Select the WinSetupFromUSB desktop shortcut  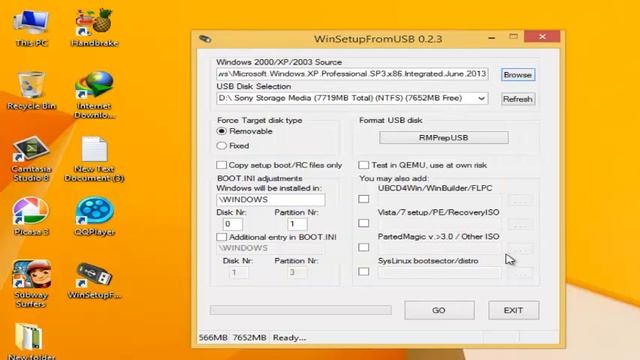click(94, 281)
